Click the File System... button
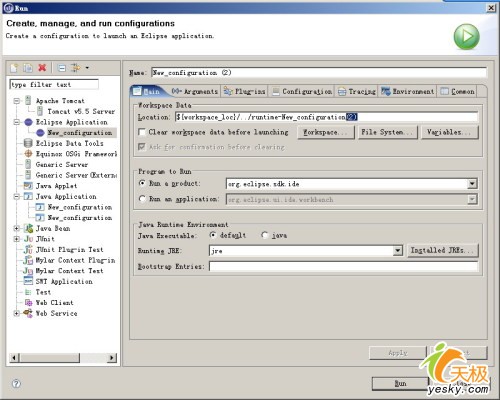500x400 pixels. click(x=388, y=132)
